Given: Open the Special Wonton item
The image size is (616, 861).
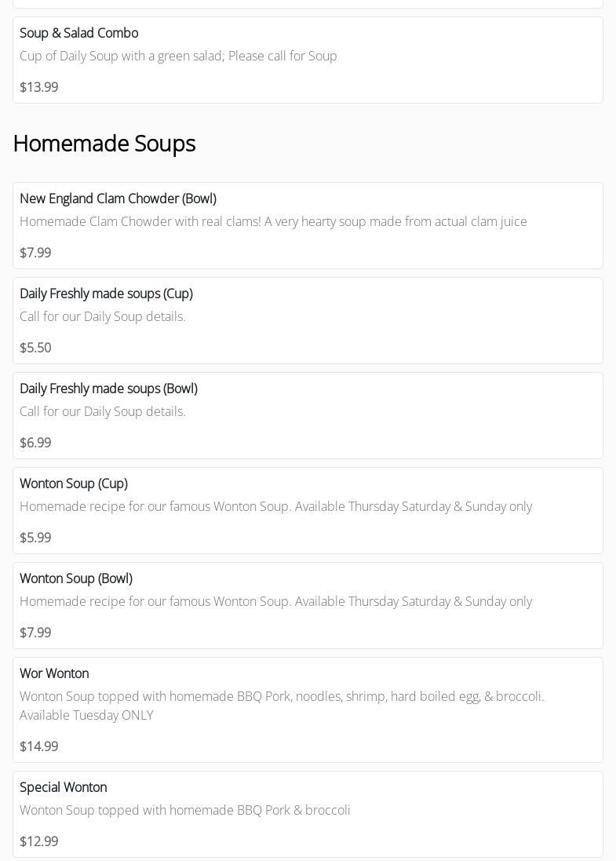Looking at the screenshot, I should pyautogui.click(x=63, y=787).
